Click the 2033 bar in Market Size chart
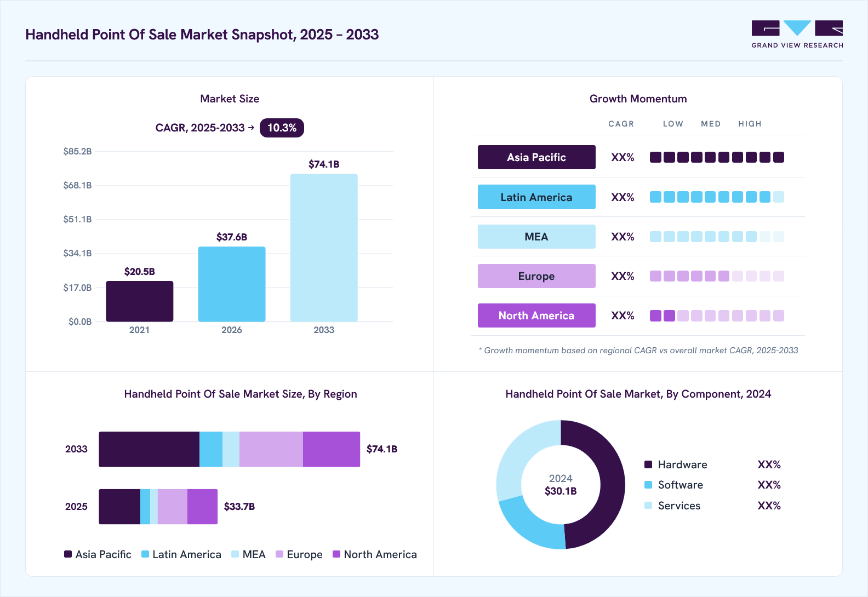 click(324, 248)
